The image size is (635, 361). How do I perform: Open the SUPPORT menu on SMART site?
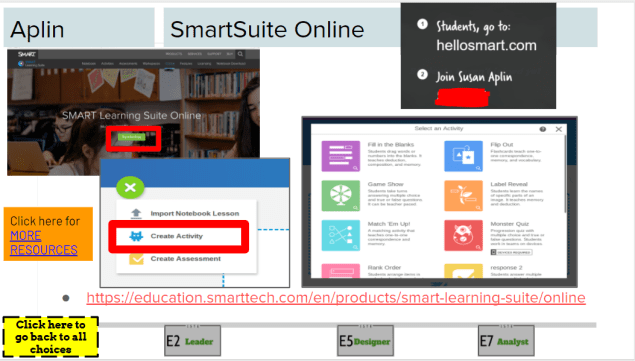pyautogui.click(x=214, y=54)
